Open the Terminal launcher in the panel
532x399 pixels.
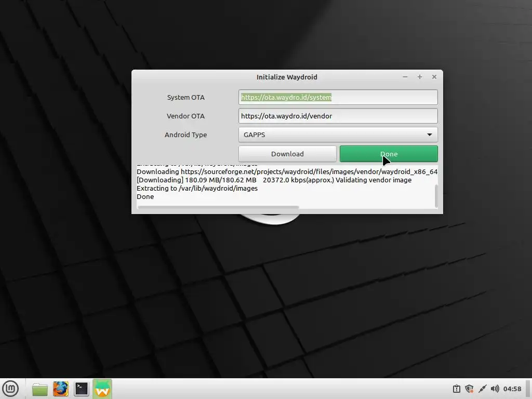(x=82, y=389)
